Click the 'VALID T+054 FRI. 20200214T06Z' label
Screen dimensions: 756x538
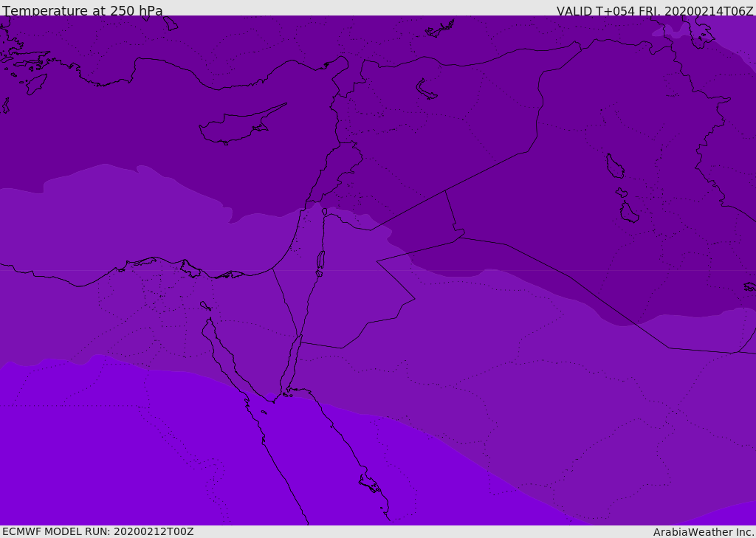tap(655, 11)
